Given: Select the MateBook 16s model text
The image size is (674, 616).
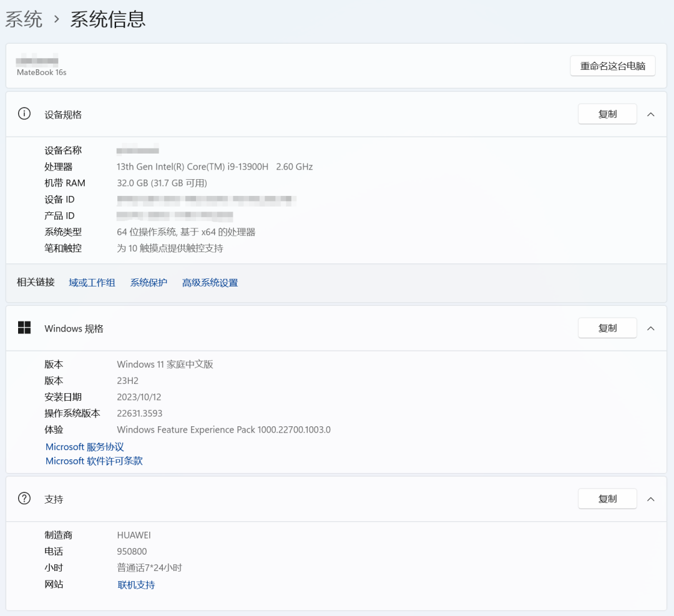Looking at the screenshot, I should point(42,72).
